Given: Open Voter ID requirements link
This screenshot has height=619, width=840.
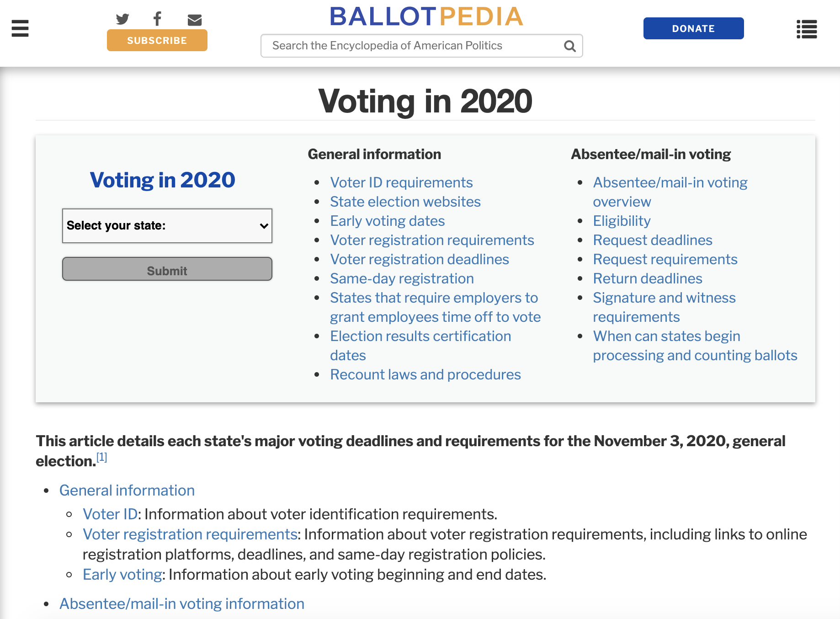Looking at the screenshot, I should pos(401,182).
